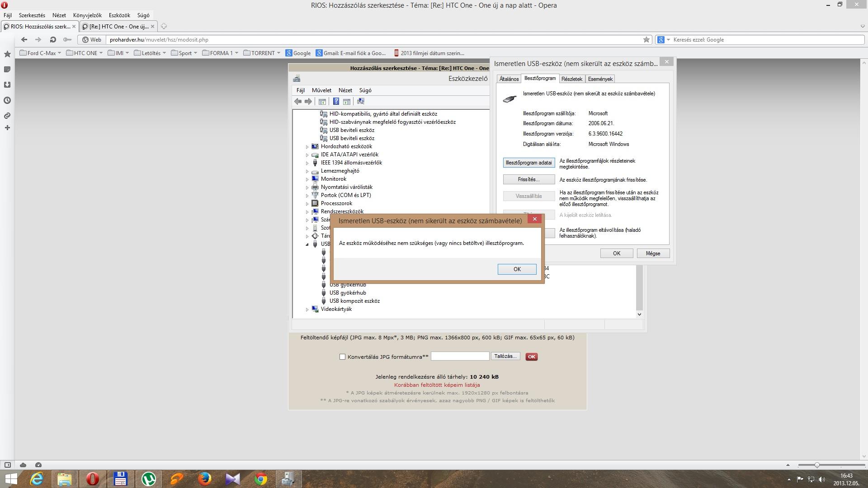
Task: Expand the HTC ONE bookmark folder
Action: (85, 53)
